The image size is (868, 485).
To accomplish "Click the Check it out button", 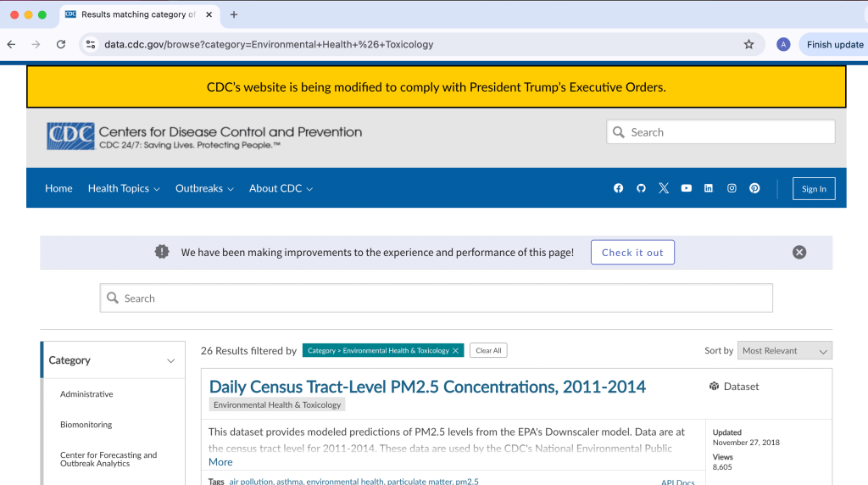I will pyautogui.click(x=632, y=253).
